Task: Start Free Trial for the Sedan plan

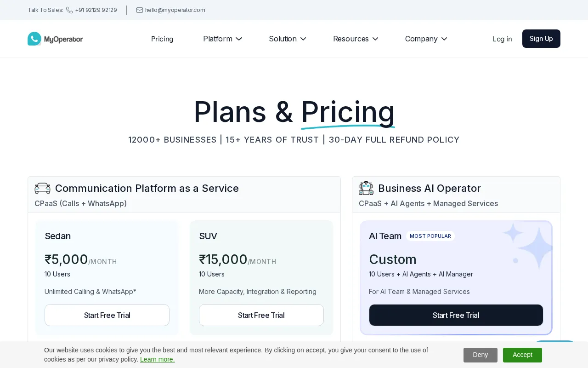Action: [x=107, y=315]
